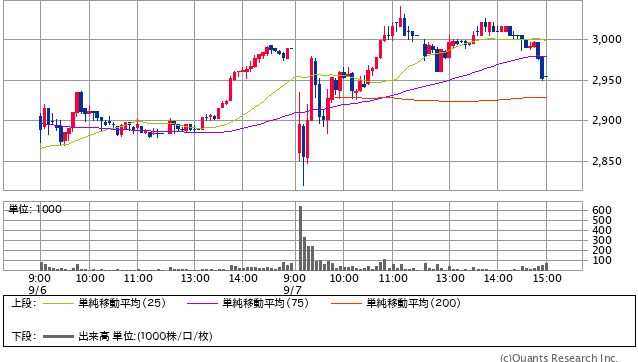Click the gray volume swatch in legend
The image size is (638, 362).
(x=58, y=337)
